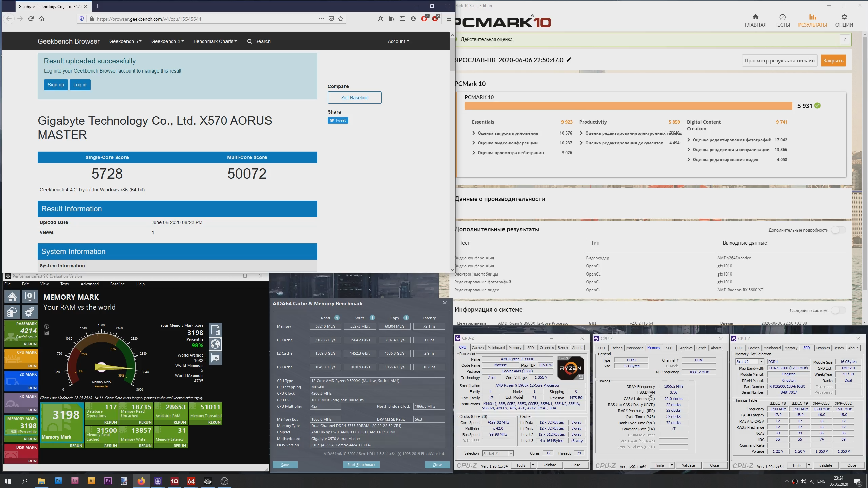Open the PerformanceTest cloud baseline manager icon
Image resolution: width=868 pixels, height=488 pixels.
point(13,312)
